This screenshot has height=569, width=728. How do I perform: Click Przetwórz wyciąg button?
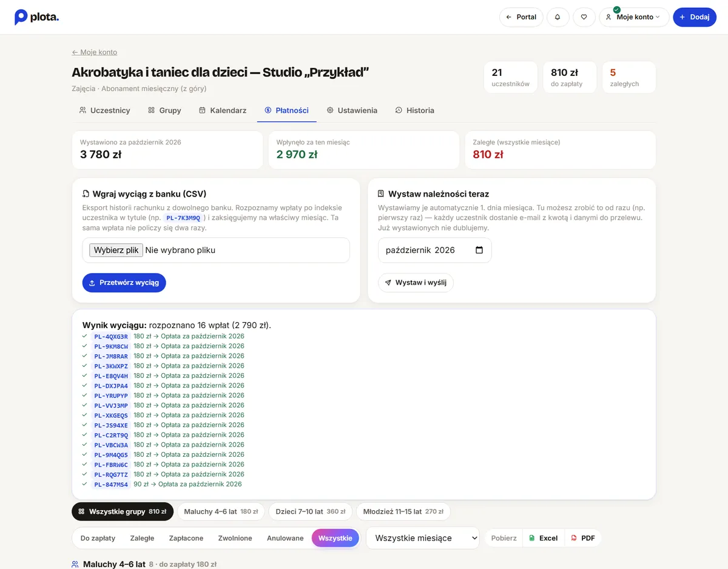pyautogui.click(x=124, y=283)
